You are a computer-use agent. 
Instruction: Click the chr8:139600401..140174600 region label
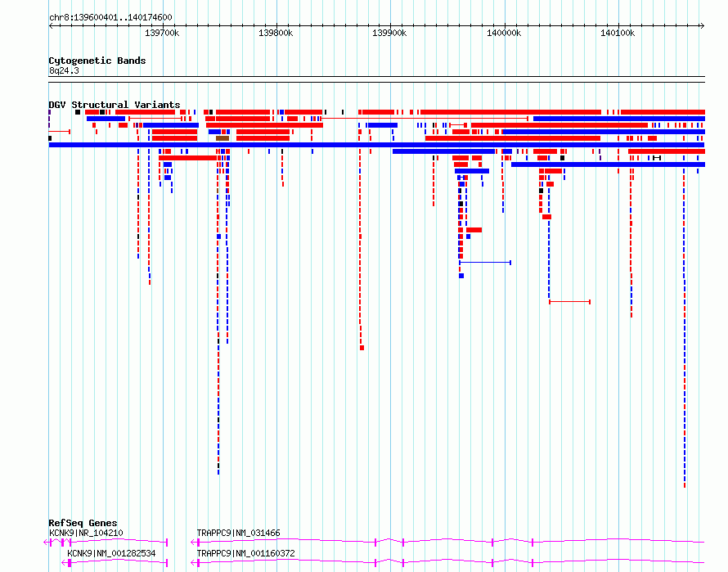click(x=110, y=18)
